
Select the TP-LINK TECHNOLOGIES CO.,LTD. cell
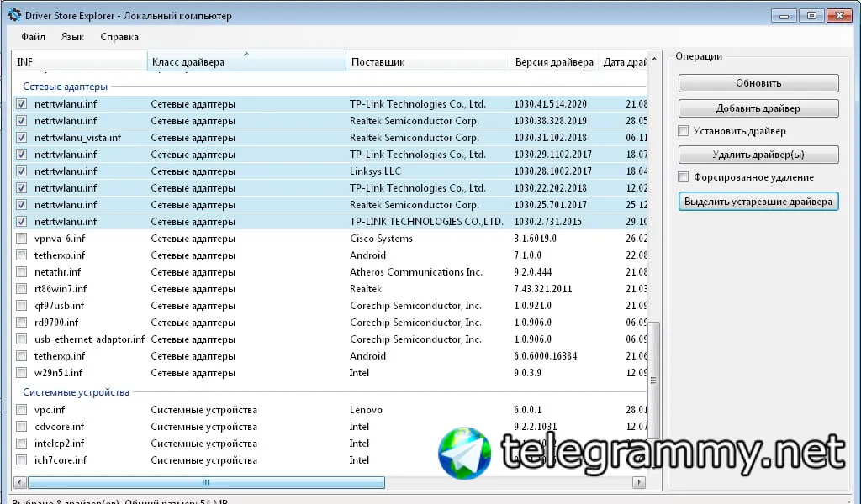click(426, 222)
